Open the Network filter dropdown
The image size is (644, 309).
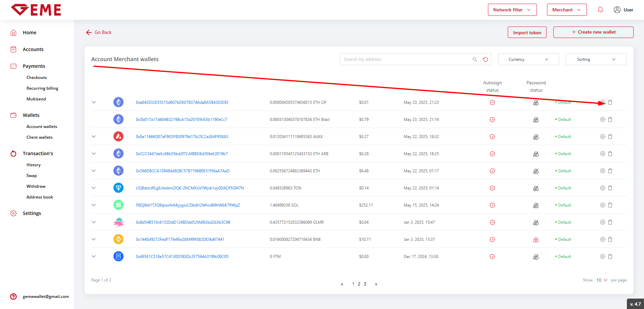512,10
